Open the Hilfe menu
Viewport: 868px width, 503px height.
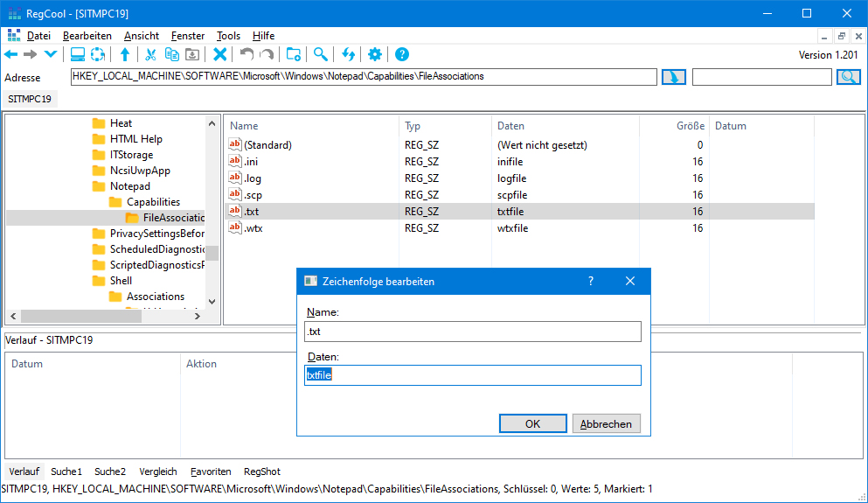(263, 36)
